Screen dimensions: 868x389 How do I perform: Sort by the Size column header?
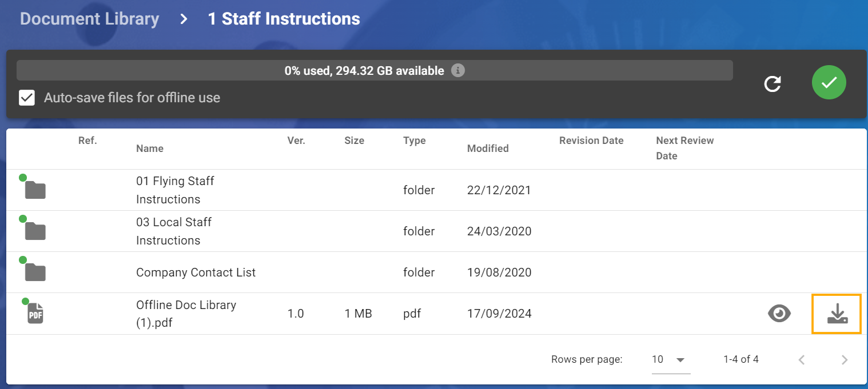pyautogui.click(x=354, y=141)
